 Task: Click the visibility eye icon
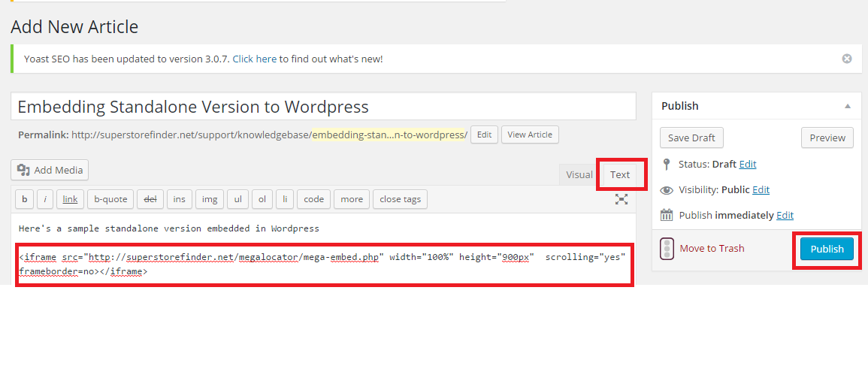tap(667, 189)
